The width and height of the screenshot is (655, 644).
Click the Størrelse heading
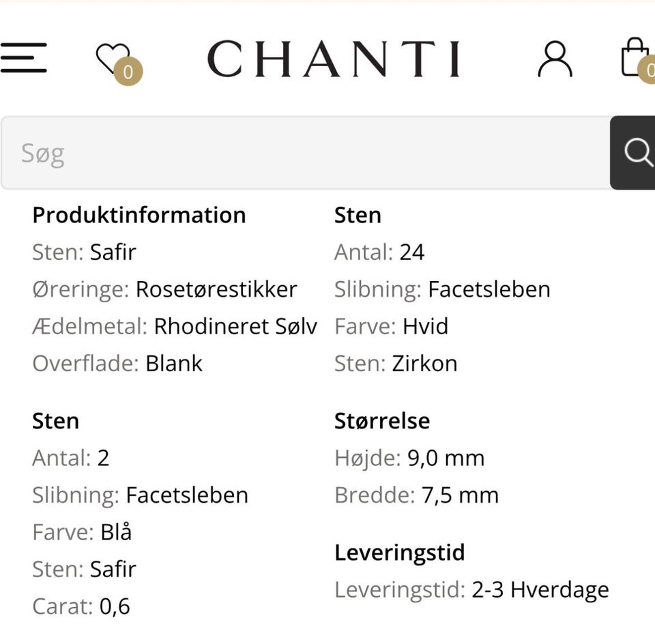click(381, 421)
